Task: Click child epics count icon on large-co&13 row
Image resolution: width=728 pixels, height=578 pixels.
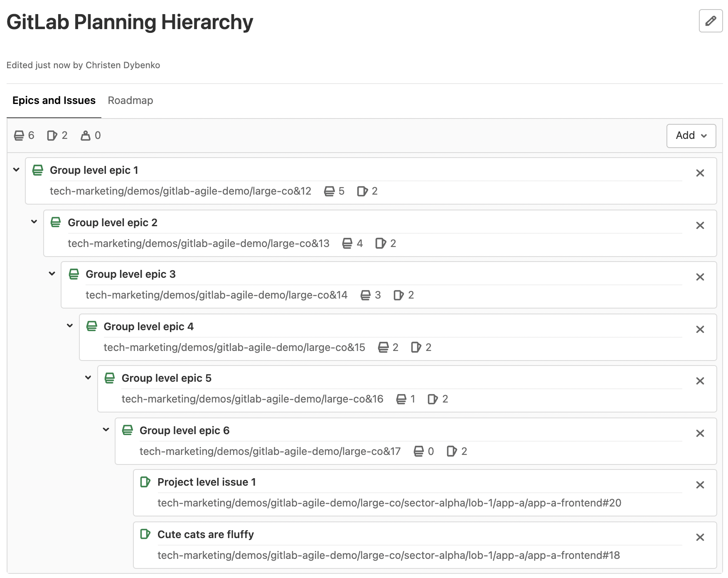Action: [x=347, y=244]
